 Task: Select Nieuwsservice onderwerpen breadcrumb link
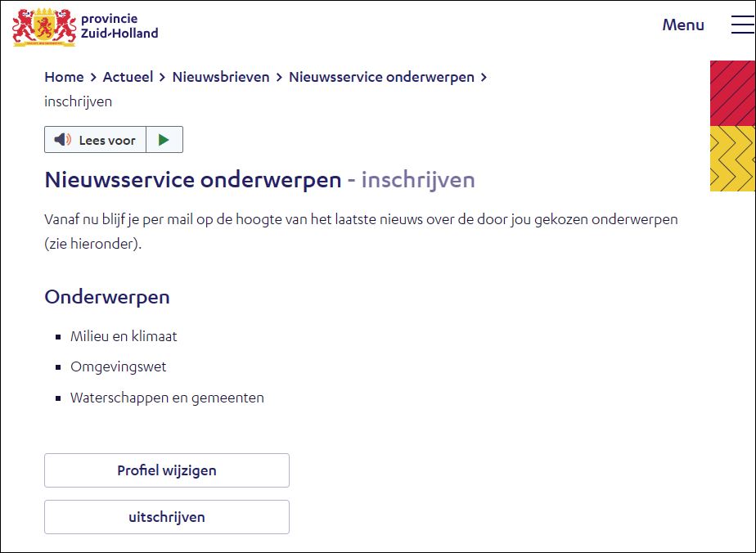pos(381,77)
